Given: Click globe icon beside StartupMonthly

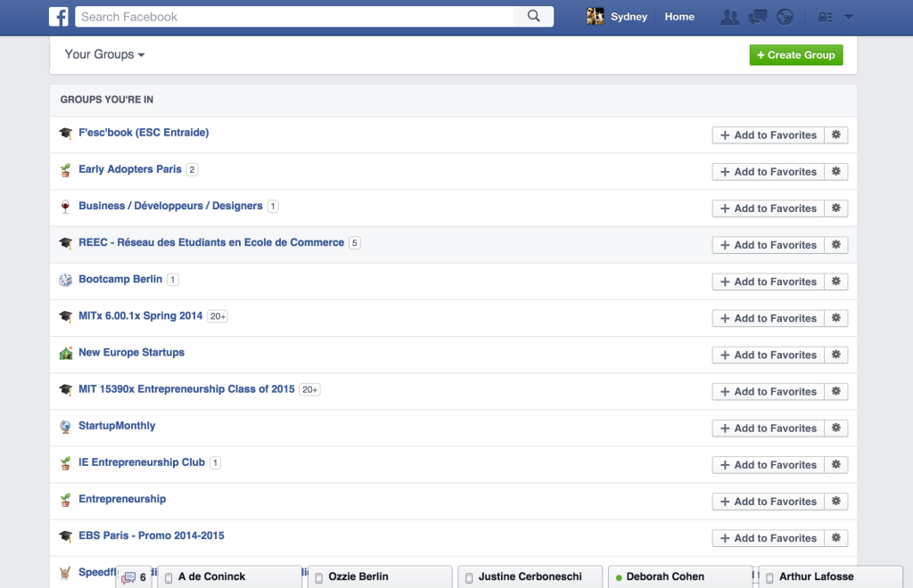Looking at the screenshot, I should tap(65, 427).
